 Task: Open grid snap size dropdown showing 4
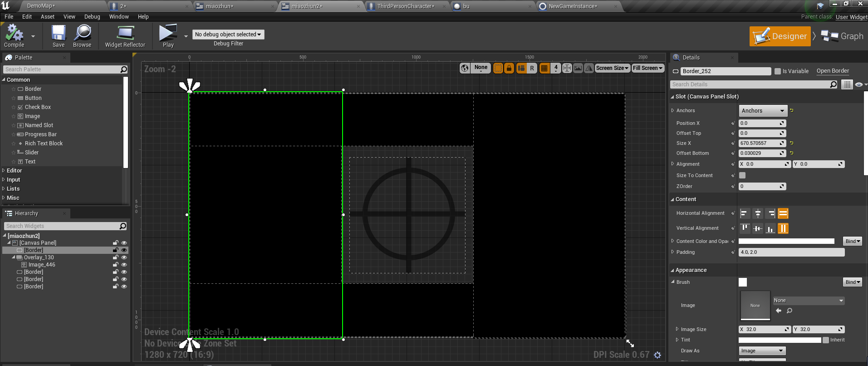point(556,68)
